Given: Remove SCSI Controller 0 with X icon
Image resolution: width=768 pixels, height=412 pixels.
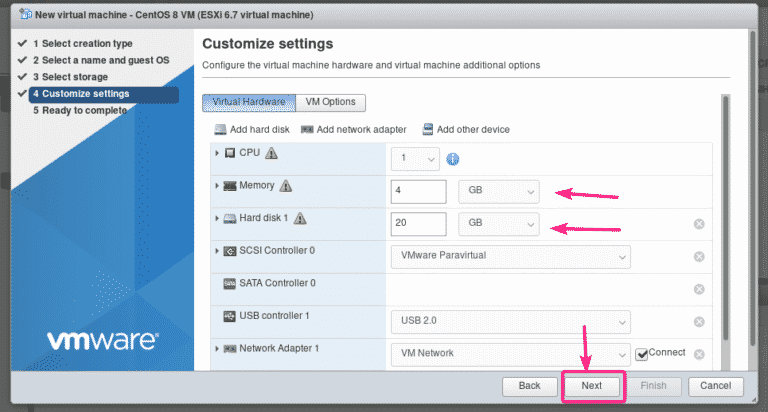Looking at the screenshot, I should 699,256.
